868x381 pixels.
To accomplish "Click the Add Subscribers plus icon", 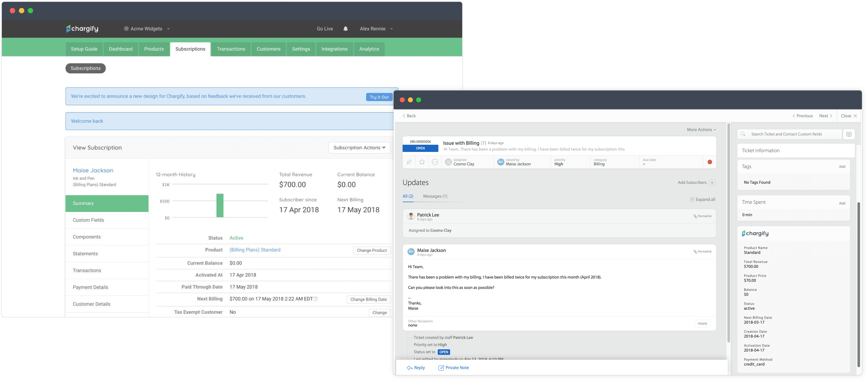I will 712,182.
